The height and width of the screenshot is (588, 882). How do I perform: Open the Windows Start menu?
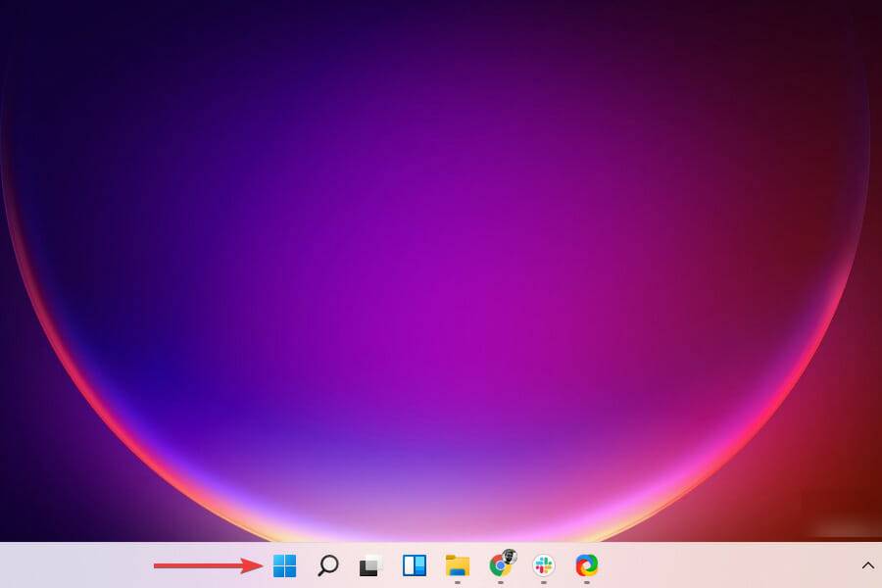[x=284, y=565]
